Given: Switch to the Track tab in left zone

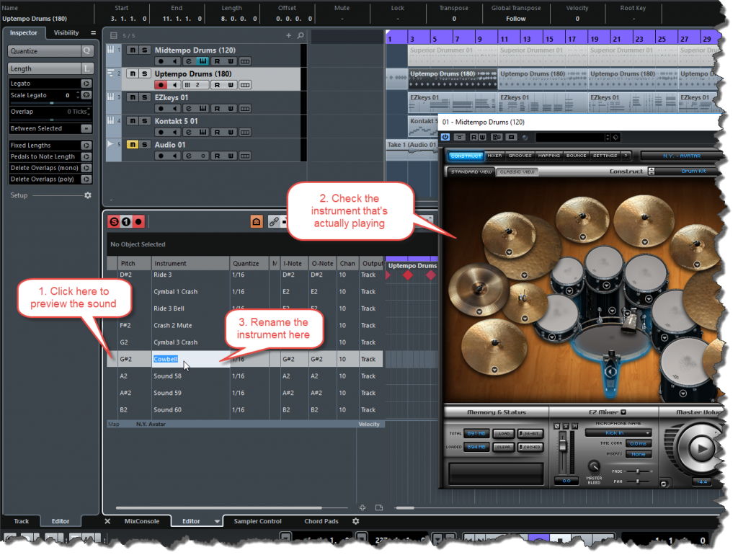Looking at the screenshot, I should [21, 521].
